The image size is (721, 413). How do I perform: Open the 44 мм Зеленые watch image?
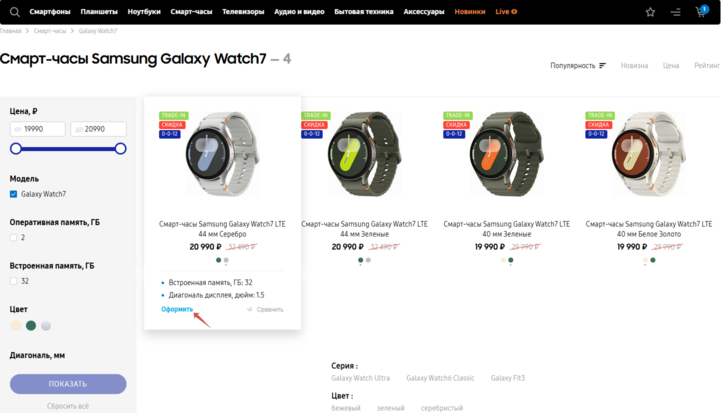tap(365, 154)
